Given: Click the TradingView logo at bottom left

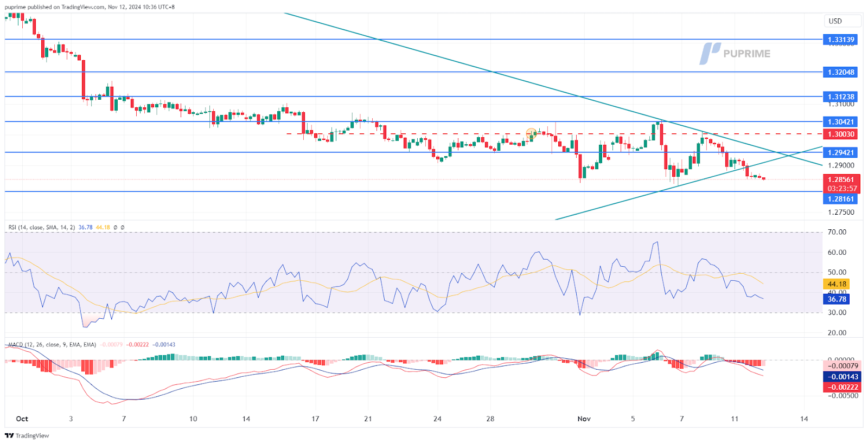Looking at the screenshot, I should [27, 436].
